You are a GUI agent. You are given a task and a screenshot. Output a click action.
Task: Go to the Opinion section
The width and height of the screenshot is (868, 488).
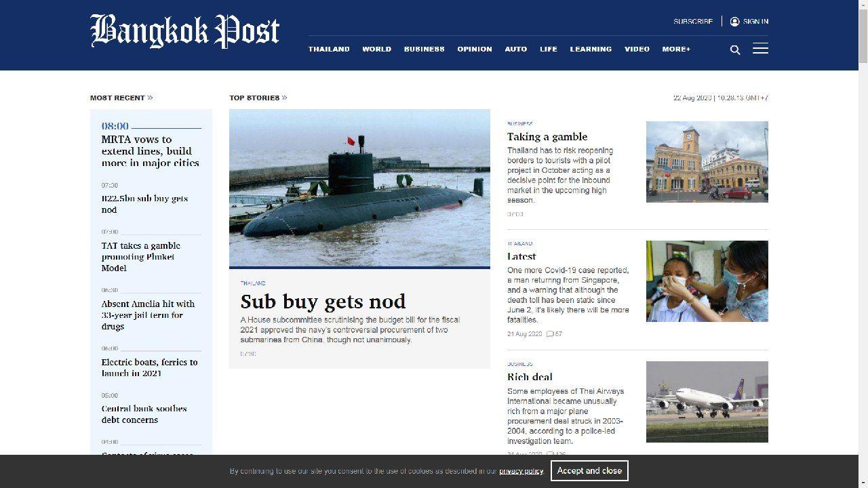point(474,49)
